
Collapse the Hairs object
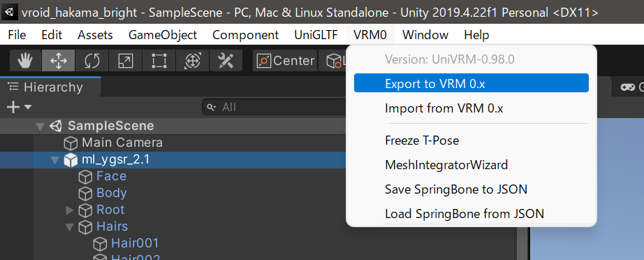pos(69,226)
